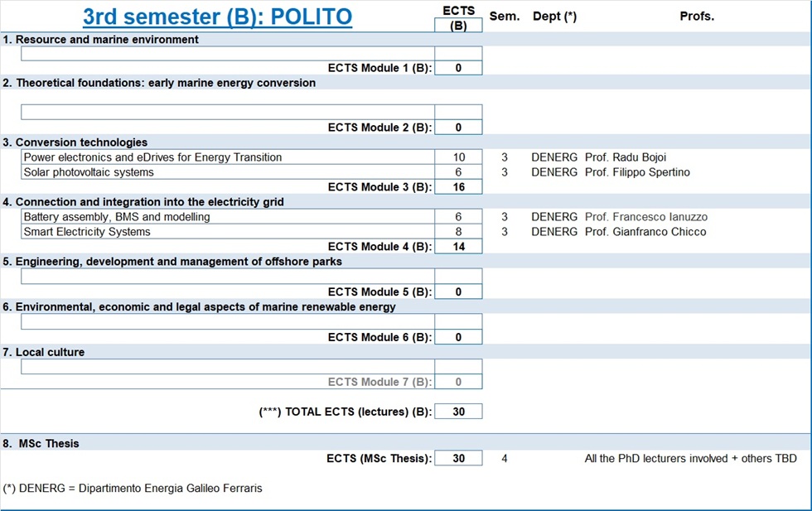This screenshot has height=511, width=812.
Task: Click Prof. Gianfranco Chicco name
Action: 645,232
